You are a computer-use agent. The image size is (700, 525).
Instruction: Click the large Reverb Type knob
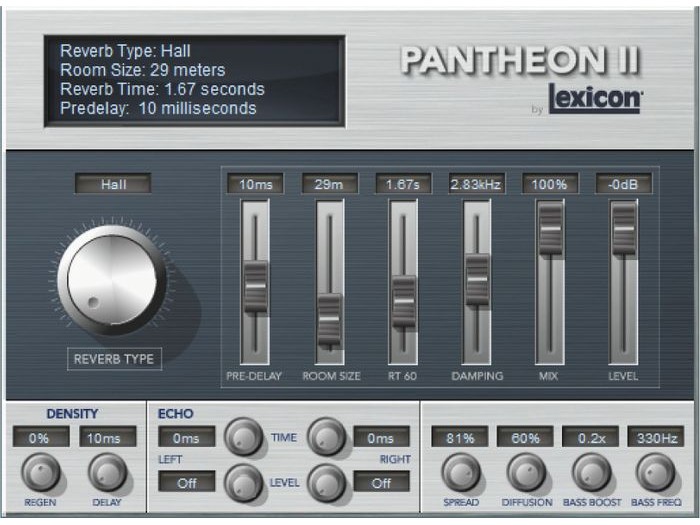point(112,279)
